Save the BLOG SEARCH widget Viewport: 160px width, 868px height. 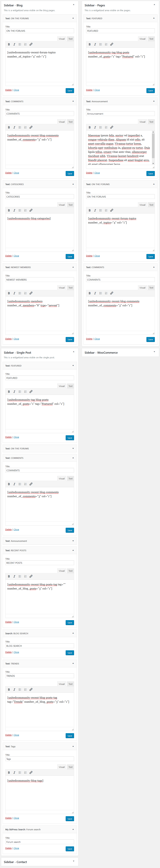tap(70, 653)
